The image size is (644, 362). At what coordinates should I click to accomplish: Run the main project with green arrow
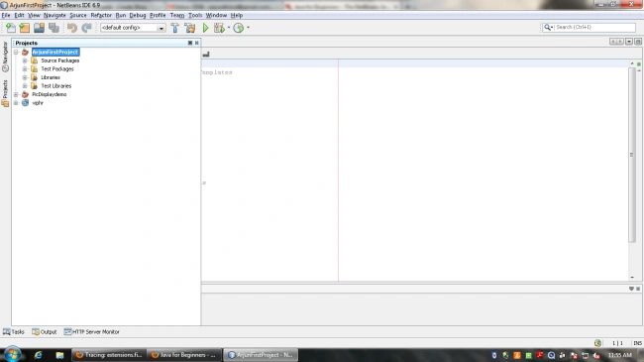(205, 28)
